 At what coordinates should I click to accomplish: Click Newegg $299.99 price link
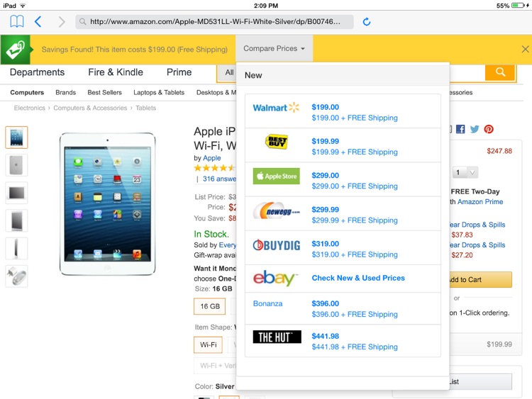click(325, 210)
